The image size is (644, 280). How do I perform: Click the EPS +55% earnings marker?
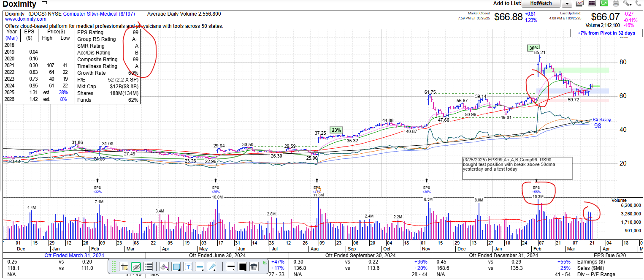click(536, 189)
